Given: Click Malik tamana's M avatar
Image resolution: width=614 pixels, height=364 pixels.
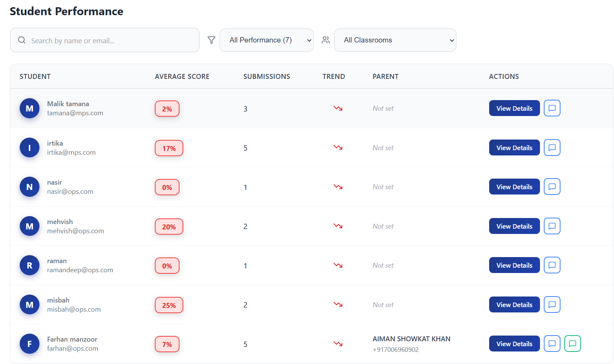Looking at the screenshot, I should 30,108.
